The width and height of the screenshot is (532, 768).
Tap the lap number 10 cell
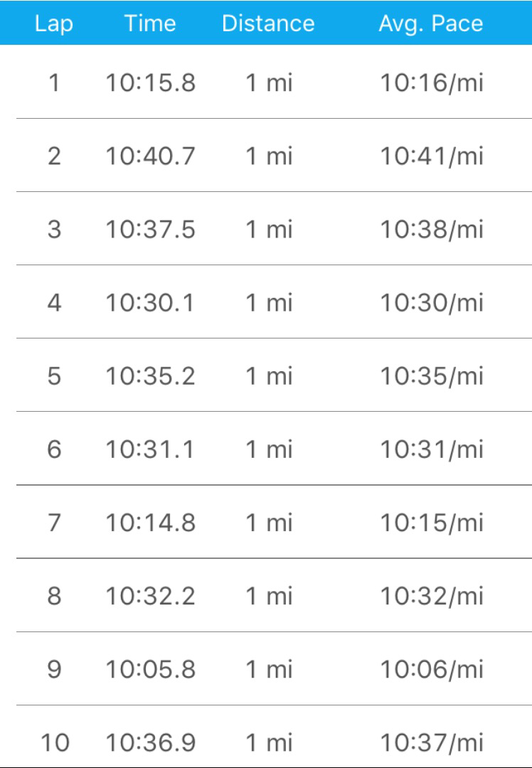pyautogui.click(x=54, y=742)
